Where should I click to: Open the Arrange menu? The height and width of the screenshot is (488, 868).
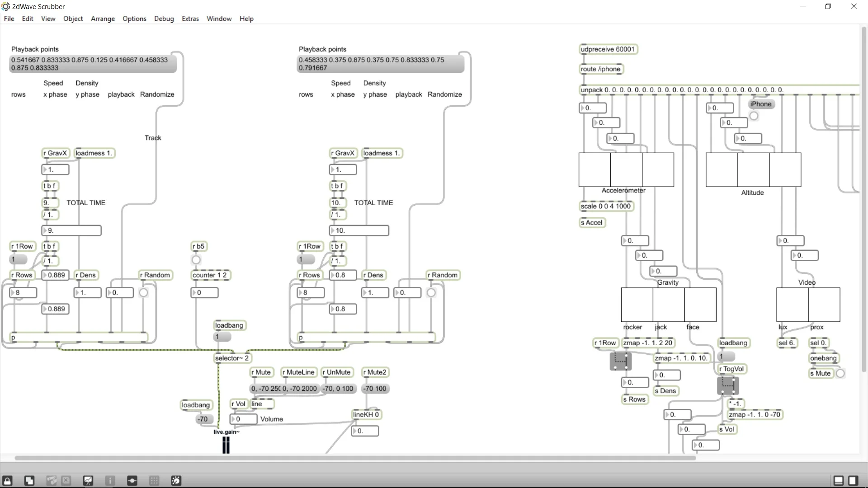pyautogui.click(x=103, y=19)
